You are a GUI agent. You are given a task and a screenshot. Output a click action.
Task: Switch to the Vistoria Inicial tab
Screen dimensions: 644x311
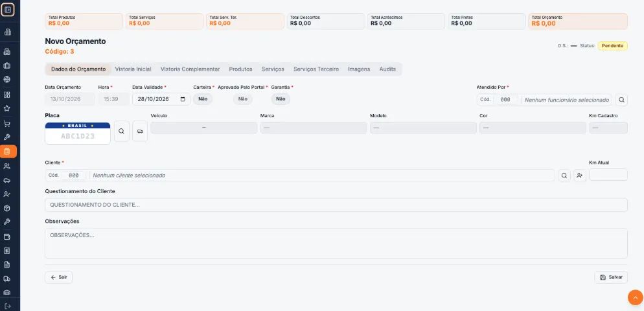coord(133,69)
